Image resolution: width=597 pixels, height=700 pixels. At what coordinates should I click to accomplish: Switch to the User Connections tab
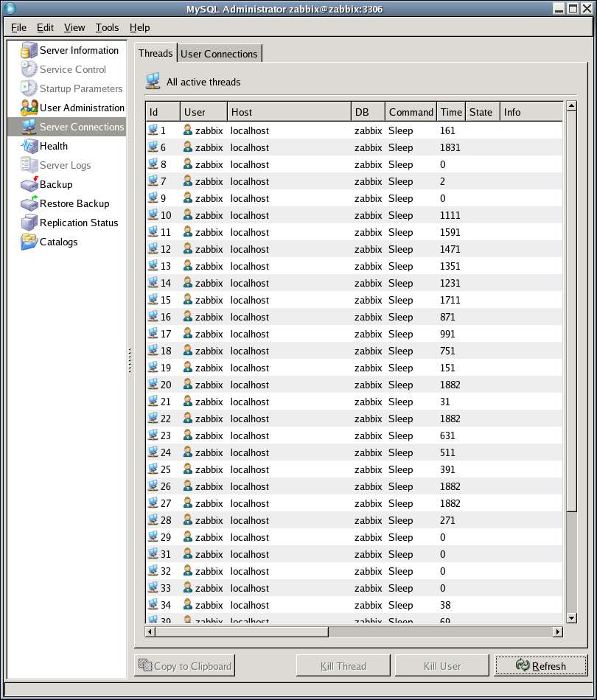[x=219, y=54]
